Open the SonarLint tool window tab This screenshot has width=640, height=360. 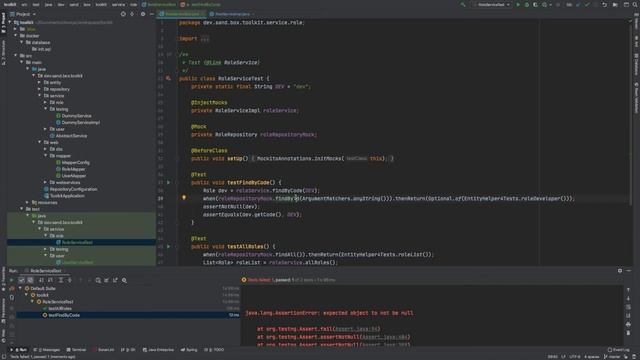tap(104, 350)
